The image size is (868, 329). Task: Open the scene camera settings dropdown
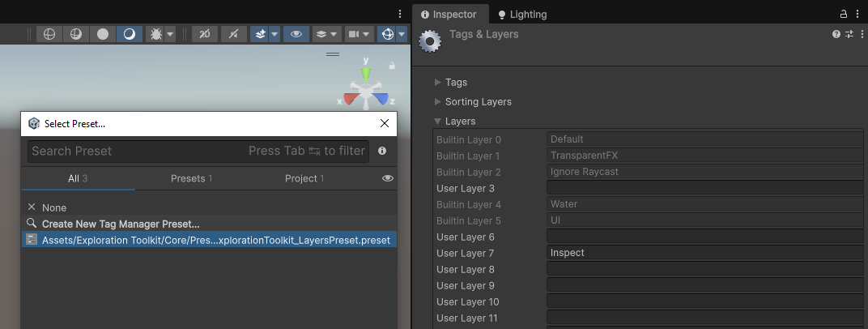(358, 34)
